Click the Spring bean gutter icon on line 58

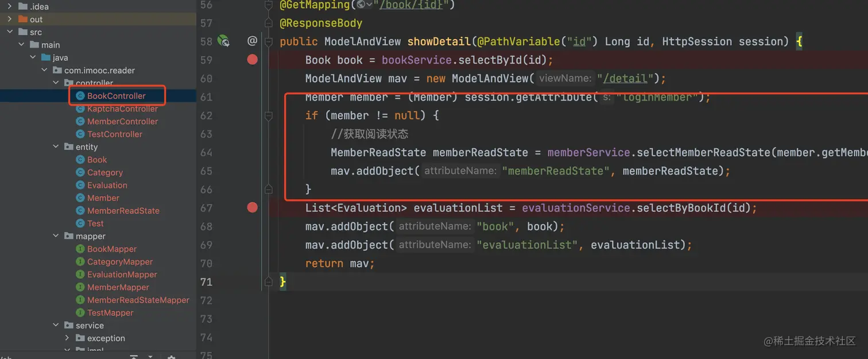223,41
